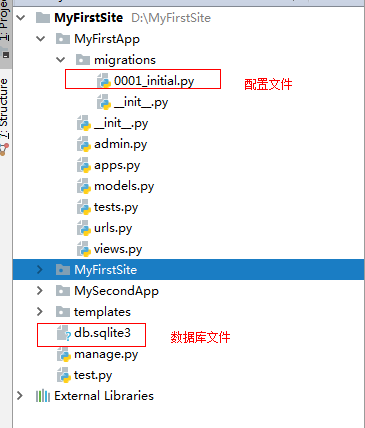Image resolution: width=365 pixels, height=428 pixels.
Task: Click the migrations folder icon
Action: click(x=83, y=60)
